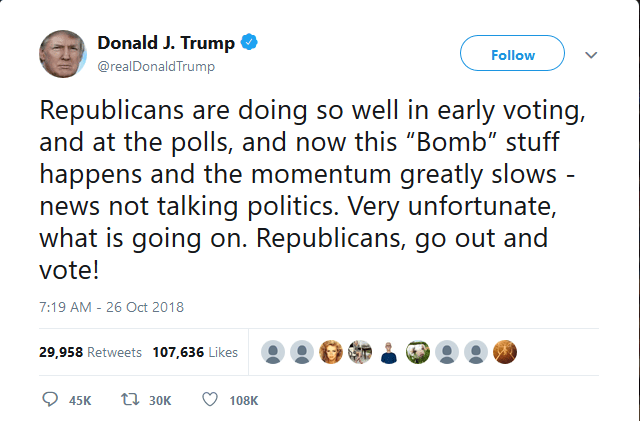The image size is (640, 421).
Task: Click the first default gray liker avatar
Action: coord(271,352)
